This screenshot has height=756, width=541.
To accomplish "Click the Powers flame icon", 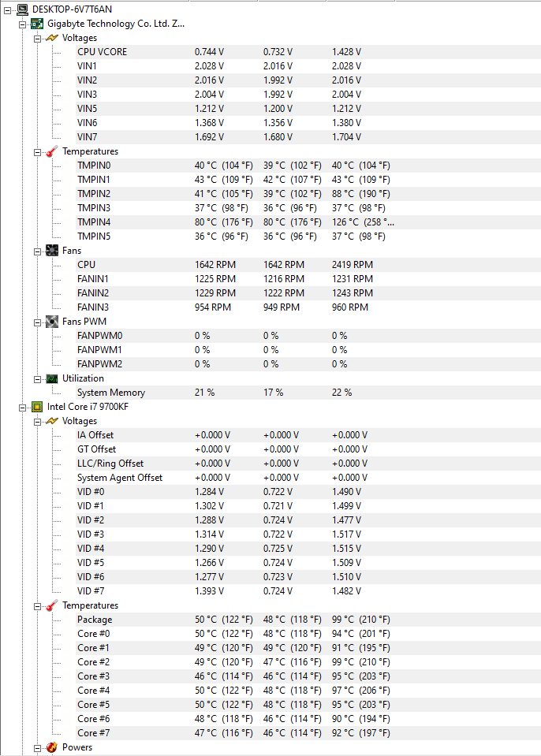I will click(52, 747).
